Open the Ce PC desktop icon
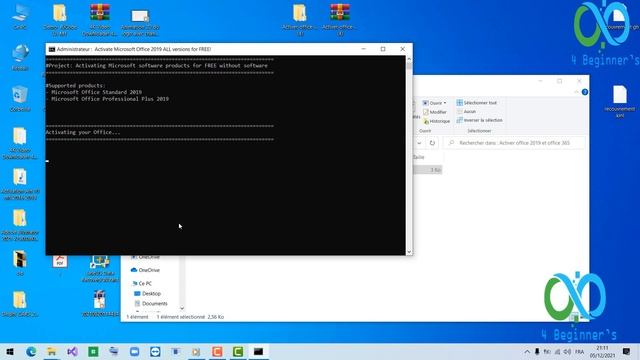Screen dimensions: 640x360 pos(20,16)
